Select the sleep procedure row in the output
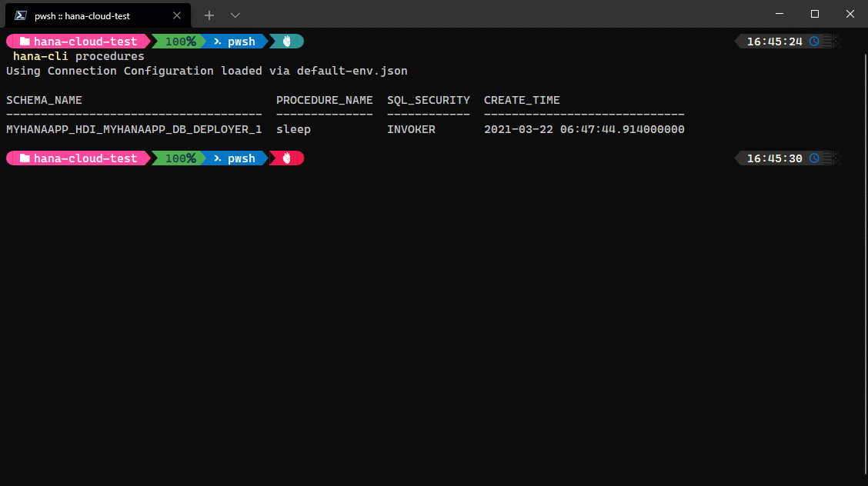Screen dimensions: 868x486 pyautogui.click(x=293, y=129)
